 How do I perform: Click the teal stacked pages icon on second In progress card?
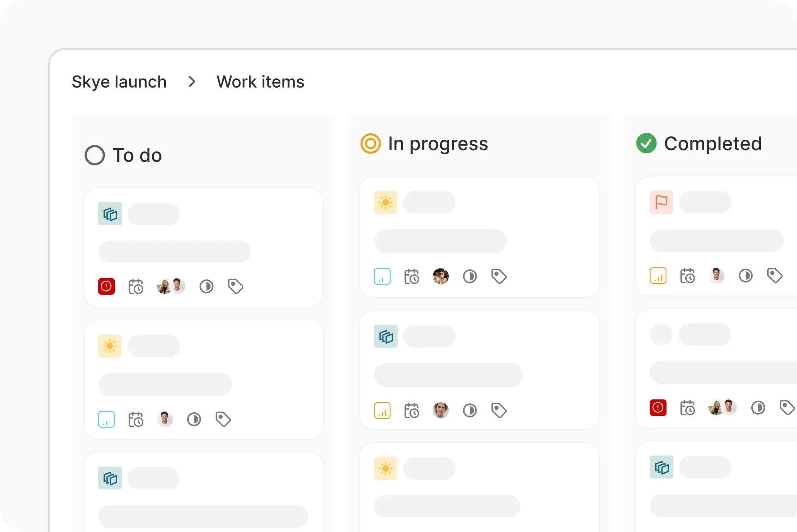click(385, 336)
